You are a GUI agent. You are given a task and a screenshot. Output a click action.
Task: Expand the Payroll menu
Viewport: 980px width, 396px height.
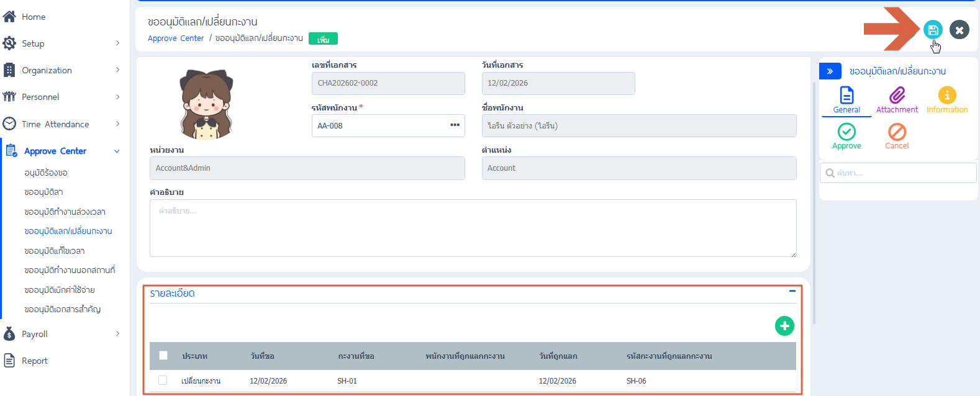pyautogui.click(x=62, y=334)
